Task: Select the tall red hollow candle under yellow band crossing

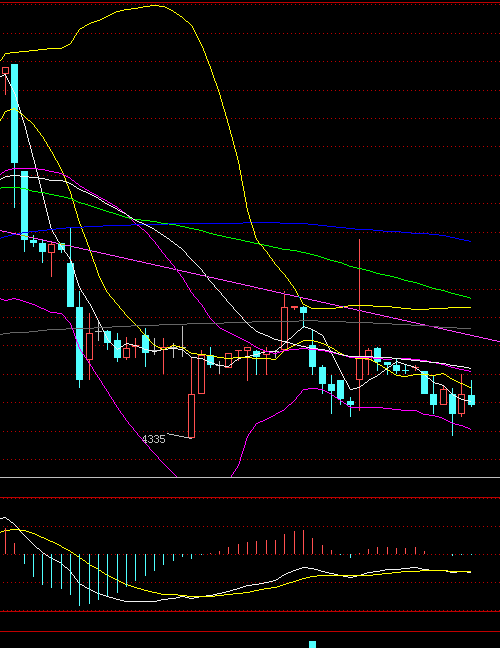Action: tap(284, 324)
